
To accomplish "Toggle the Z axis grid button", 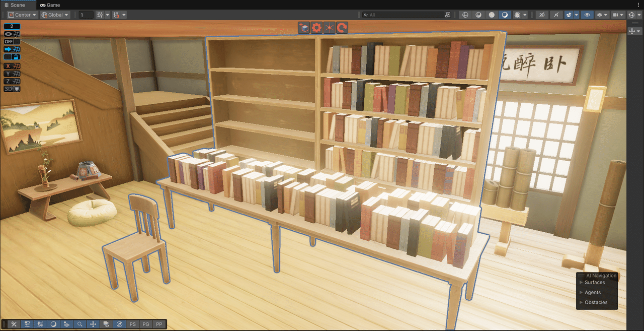I will (x=12, y=81).
